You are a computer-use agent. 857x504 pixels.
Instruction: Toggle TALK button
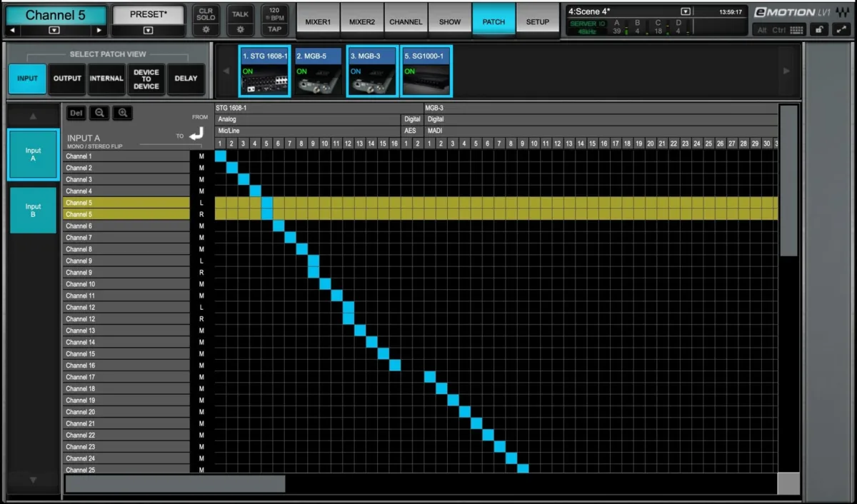coord(241,14)
